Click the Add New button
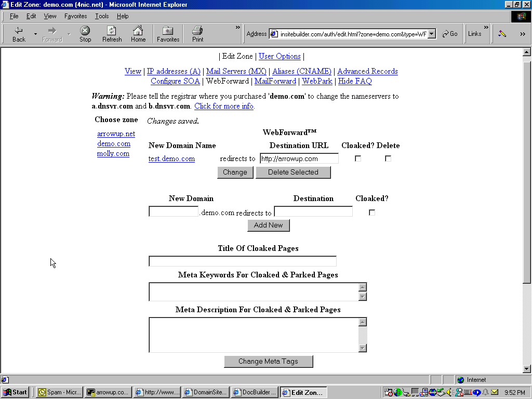Viewport: 532px width, 399px height. (269, 225)
